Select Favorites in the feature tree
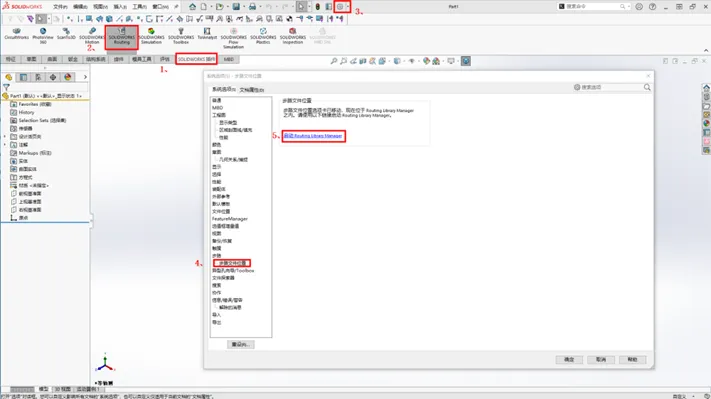This screenshot has width=711, height=399. pyautogui.click(x=35, y=104)
